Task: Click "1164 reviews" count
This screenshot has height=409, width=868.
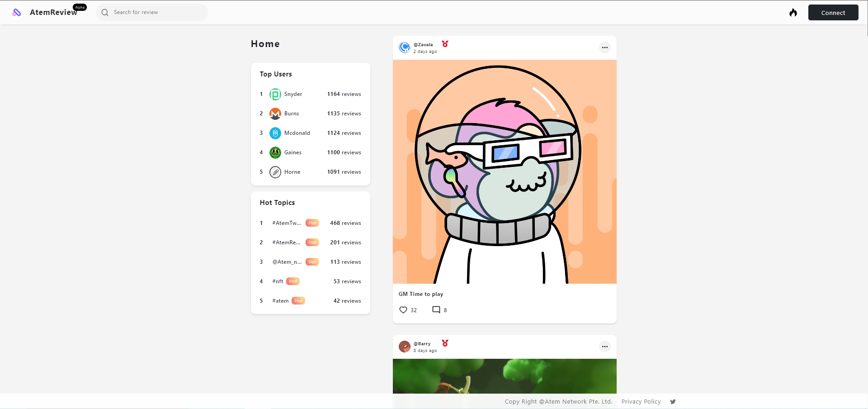Action: click(344, 94)
